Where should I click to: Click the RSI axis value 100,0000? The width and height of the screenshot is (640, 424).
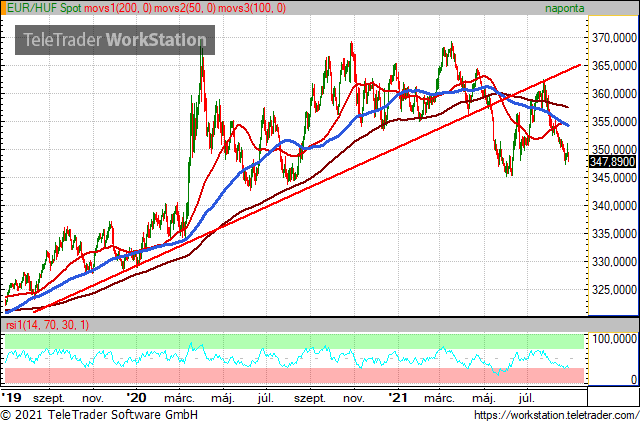pos(614,339)
